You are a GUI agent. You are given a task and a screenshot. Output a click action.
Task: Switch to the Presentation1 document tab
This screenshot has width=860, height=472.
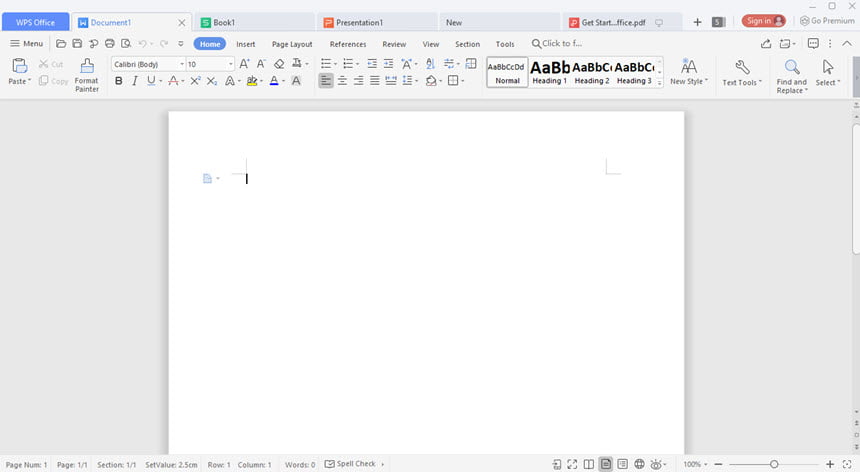click(x=377, y=22)
